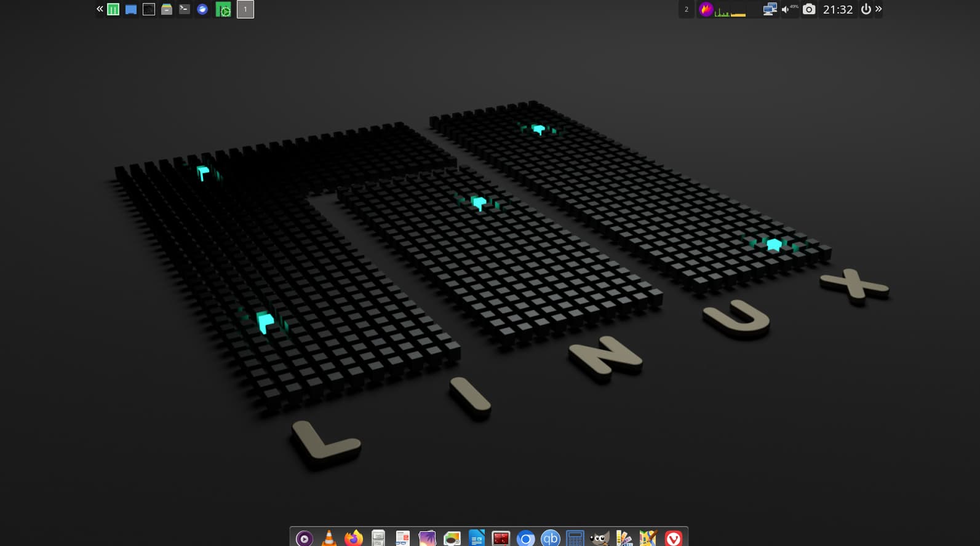Expand the right panel with double-right arrows

(x=878, y=9)
